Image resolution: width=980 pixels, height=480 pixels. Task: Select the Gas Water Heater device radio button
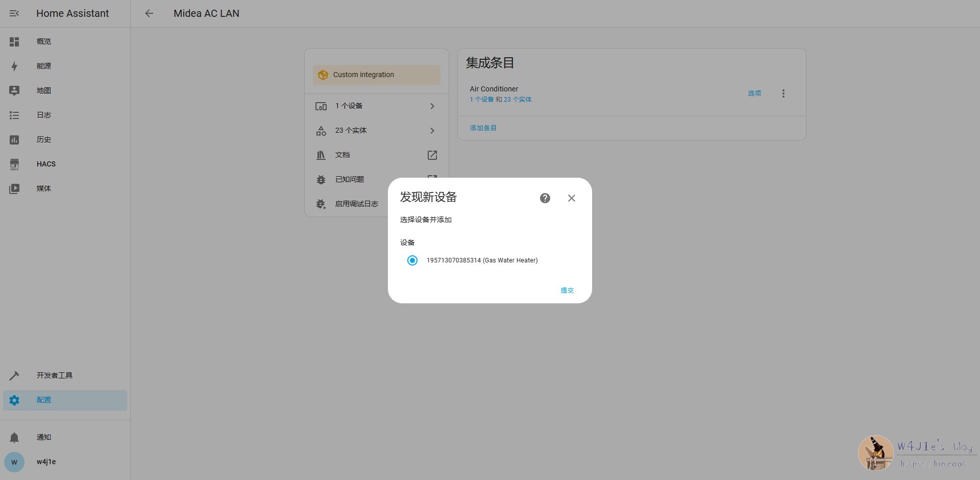pyautogui.click(x=412, y=260)
